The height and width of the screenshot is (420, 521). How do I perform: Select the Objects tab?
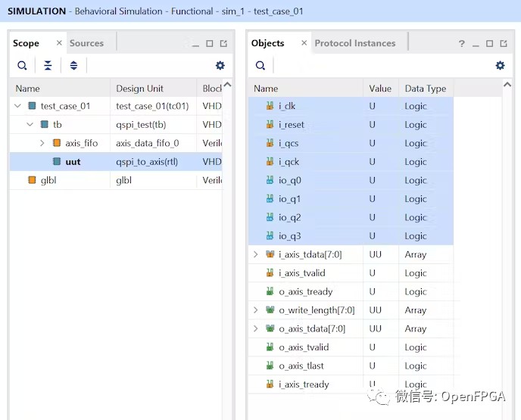pyautogui.click(x=267, y=43)
